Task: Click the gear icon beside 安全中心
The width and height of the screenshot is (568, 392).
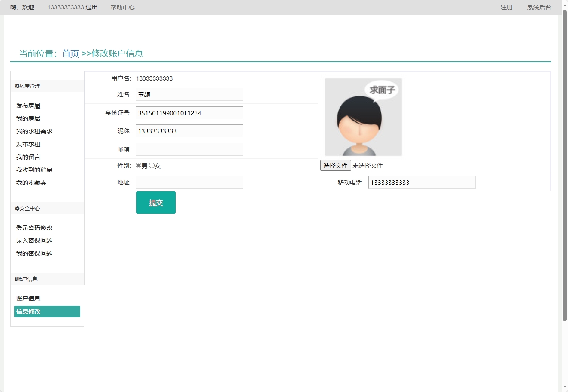Action: (x=16, y=208)
